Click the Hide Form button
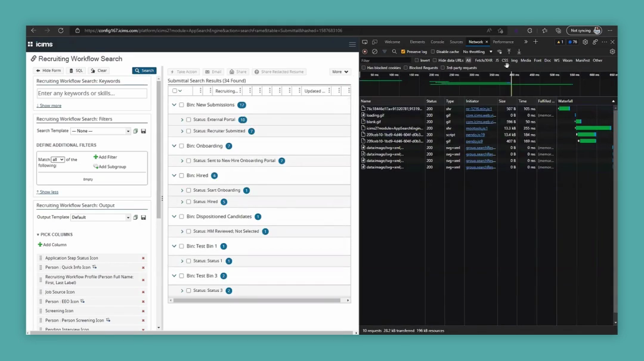Screen dimensions: 644x361 pyautogui.click(x=49, y=70)
